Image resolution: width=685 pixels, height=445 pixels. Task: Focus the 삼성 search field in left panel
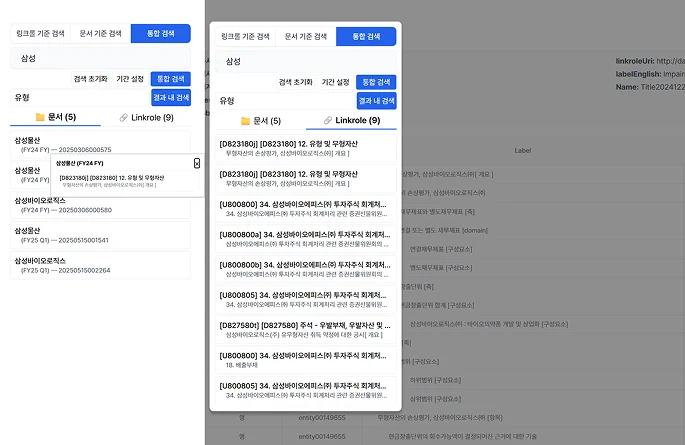pyautogui.click(x=100, y=59)
